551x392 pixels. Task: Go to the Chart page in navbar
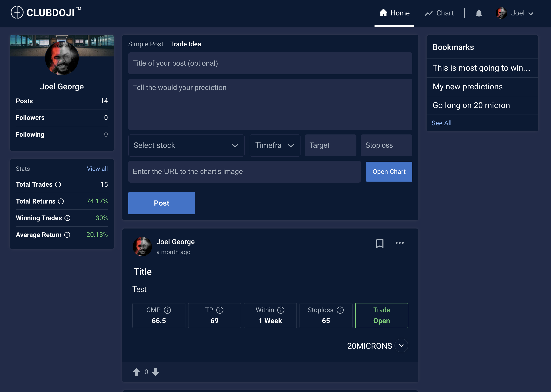[439, 13]
